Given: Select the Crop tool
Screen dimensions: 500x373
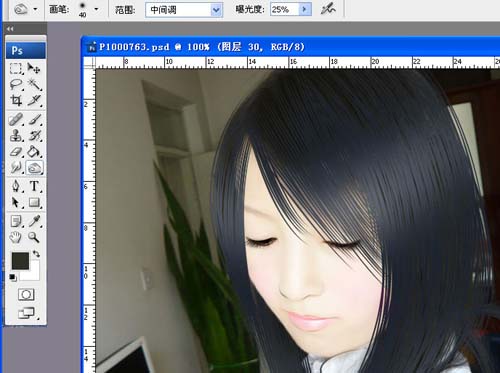Looking at the screenshot, I should (16, 100).
